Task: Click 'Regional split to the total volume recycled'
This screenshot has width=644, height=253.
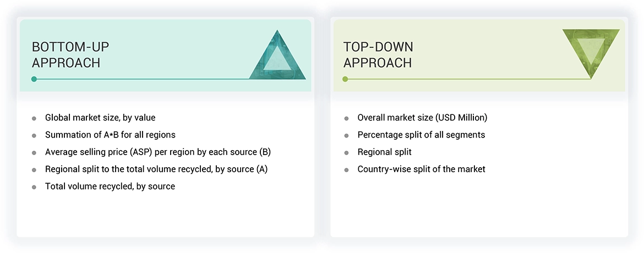Action: coord(156,169)
